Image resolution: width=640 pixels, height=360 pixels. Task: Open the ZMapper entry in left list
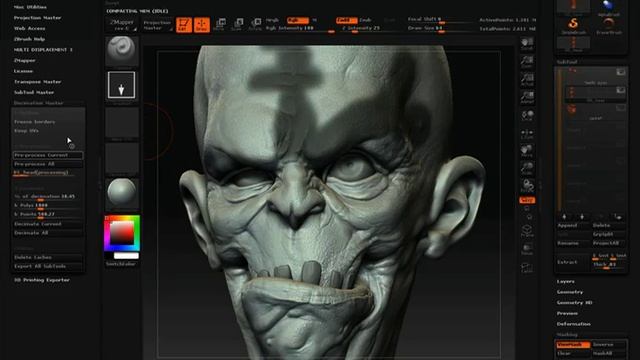coord(24,60)
